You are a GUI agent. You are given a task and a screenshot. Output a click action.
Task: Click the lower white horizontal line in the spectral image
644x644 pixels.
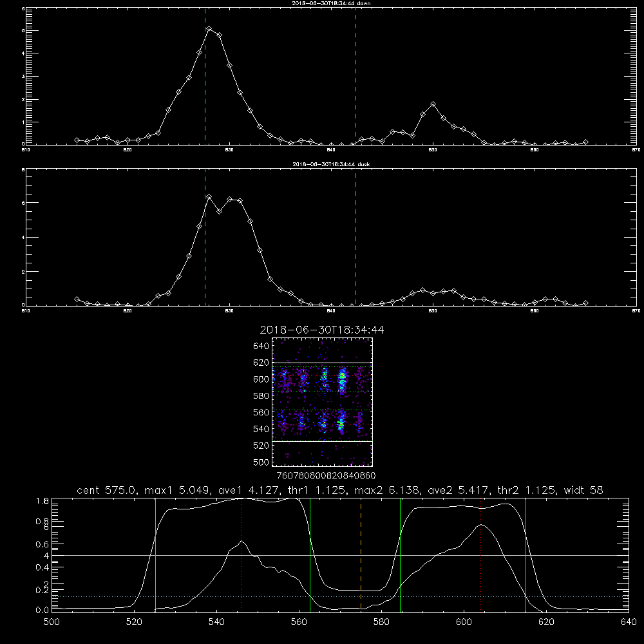click(x=323, y=442)
